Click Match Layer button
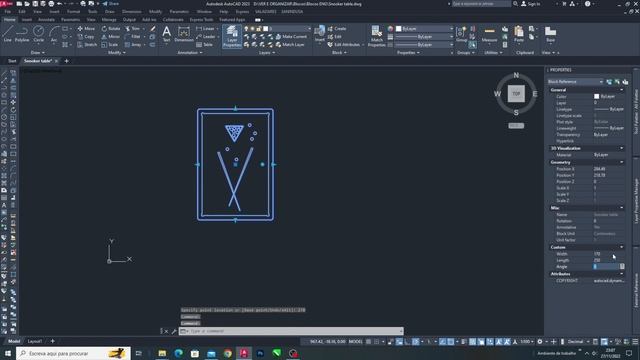 coord(290,44)
